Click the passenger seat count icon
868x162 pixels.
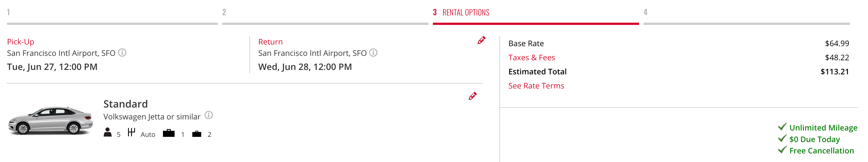click(x=108, y=132)
